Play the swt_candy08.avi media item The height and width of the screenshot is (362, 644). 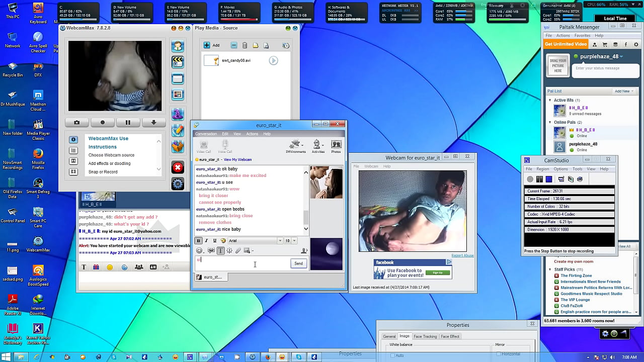273,60
